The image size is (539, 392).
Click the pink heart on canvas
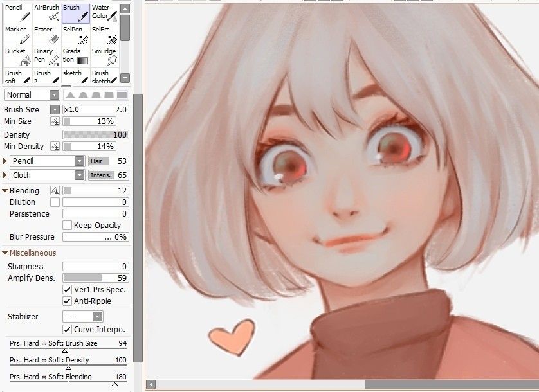tap(233, 337)
